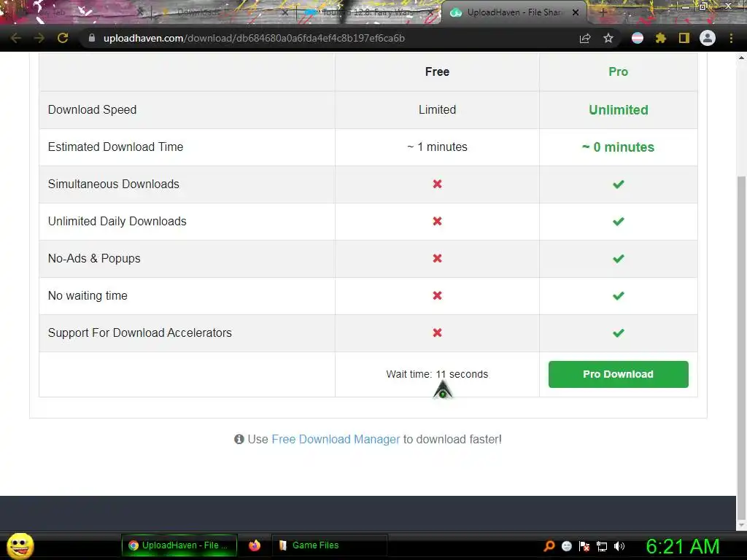The image size is (747, 560).
Task: Click the green check for Unlimited Daily Downloads
Action: pyautogui.click(x=618, y=222)
